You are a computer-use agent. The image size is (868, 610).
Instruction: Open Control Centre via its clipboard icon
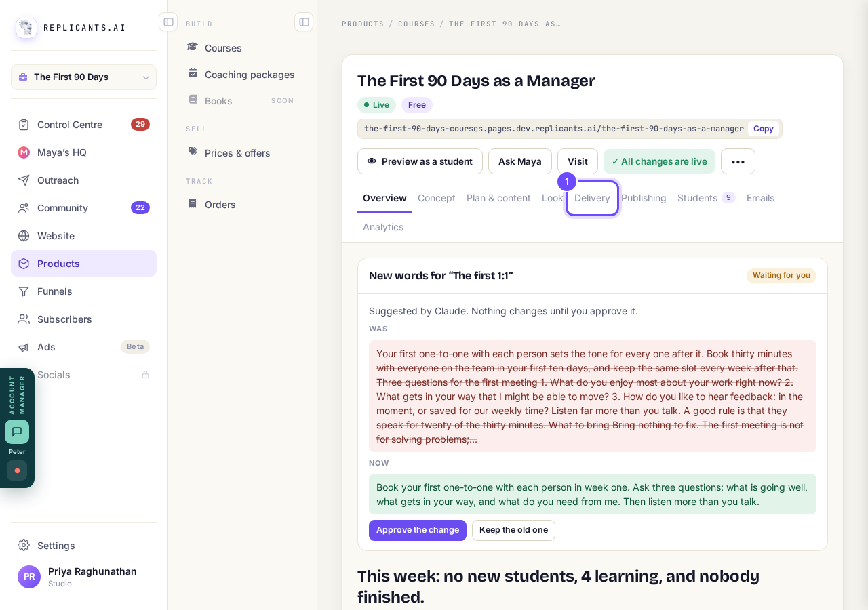pyautogui.click(x=24, y=125)
